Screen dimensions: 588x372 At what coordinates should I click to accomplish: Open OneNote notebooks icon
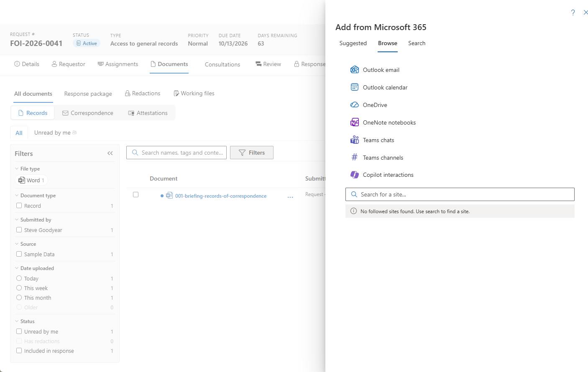tap(355, 122)
